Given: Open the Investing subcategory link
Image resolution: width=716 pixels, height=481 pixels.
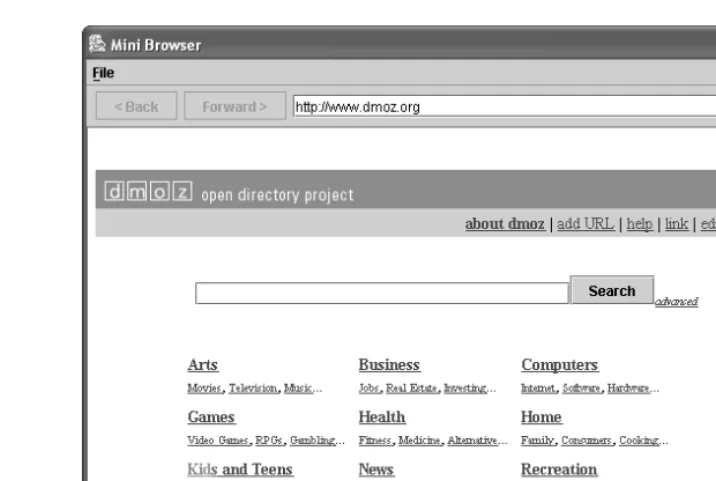Looking at the screenshot, I should 465,388.
